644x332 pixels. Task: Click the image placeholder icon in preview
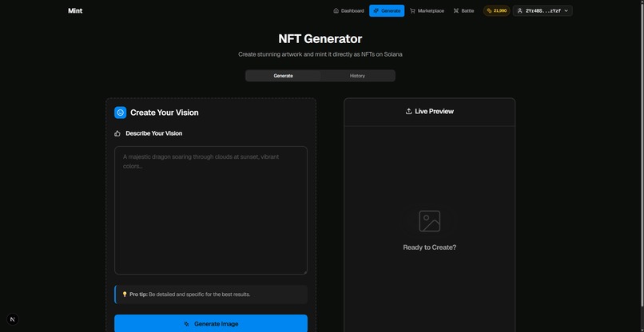[x=430, y=221]
